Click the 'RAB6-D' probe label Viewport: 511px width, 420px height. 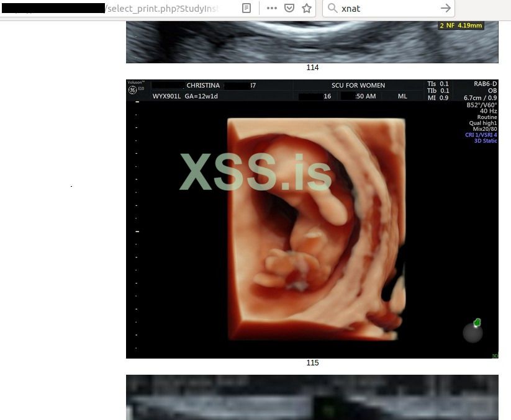(486, 84)
